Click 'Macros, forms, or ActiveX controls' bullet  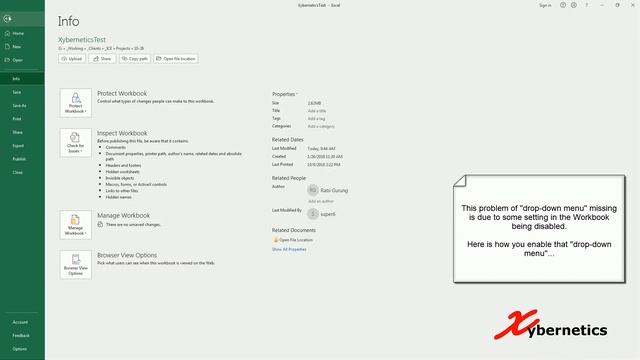coord(136,184)
